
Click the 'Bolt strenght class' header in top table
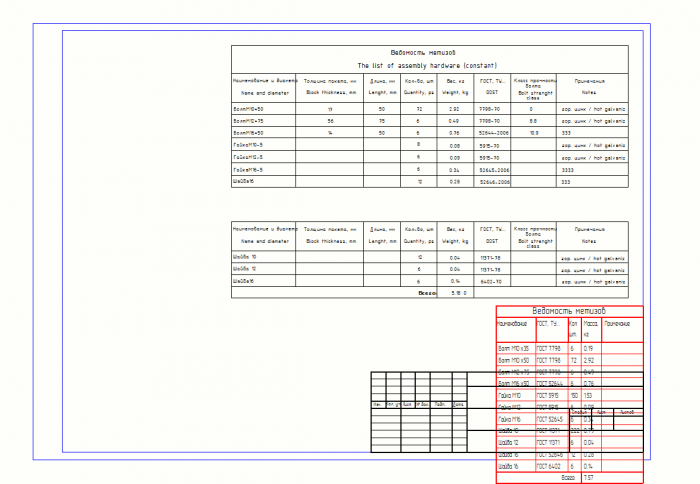coord(535,95)
